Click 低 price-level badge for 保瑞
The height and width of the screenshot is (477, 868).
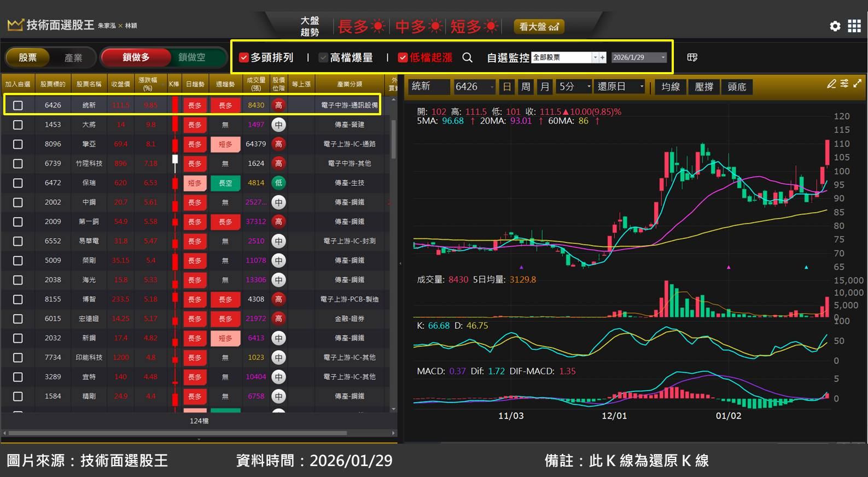point(278,183)
